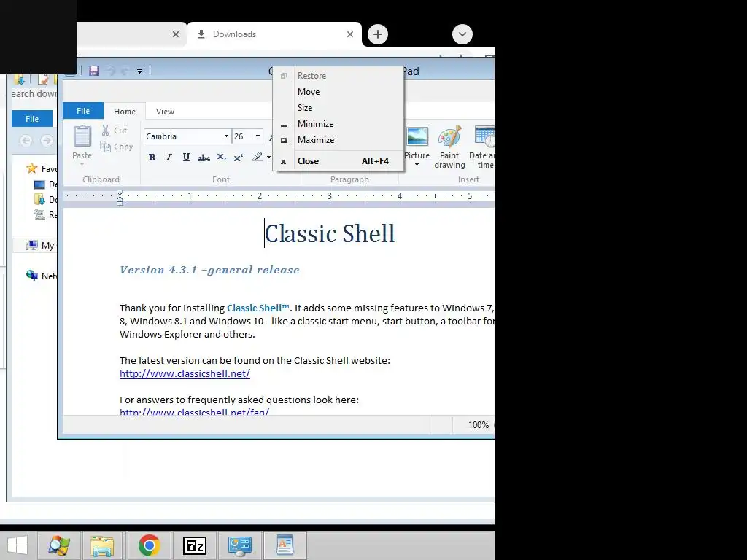Click the Explorer search downloads field
This screenshot has height=560, width=747.
[x=34, y=94]
